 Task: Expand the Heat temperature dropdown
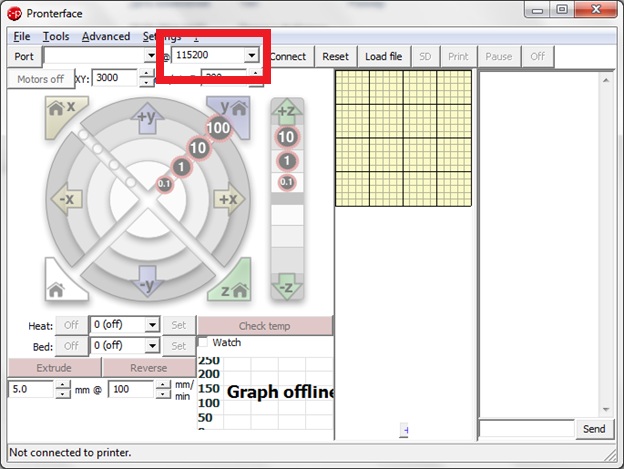coord(152,325)
